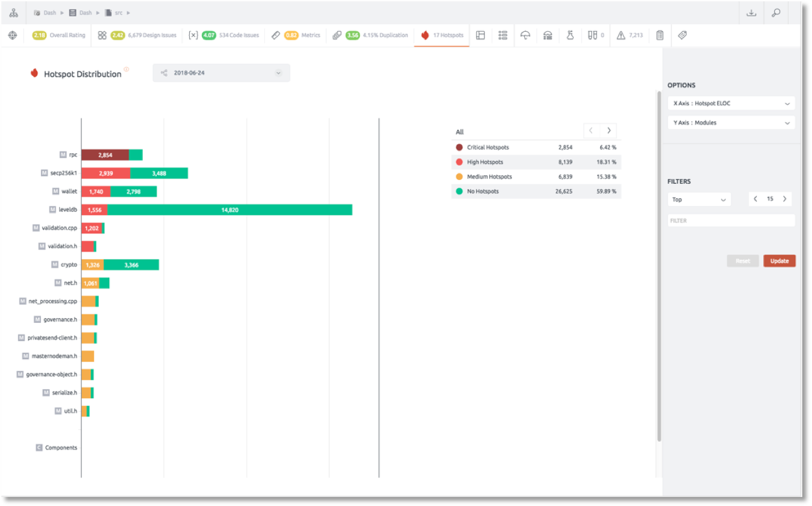Click the download icon in header
812x506 pixels.
(752, 13)
